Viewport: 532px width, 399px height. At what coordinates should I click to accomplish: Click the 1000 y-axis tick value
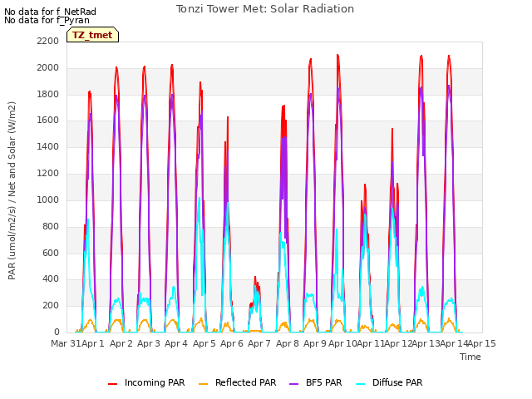click(48, 199)
